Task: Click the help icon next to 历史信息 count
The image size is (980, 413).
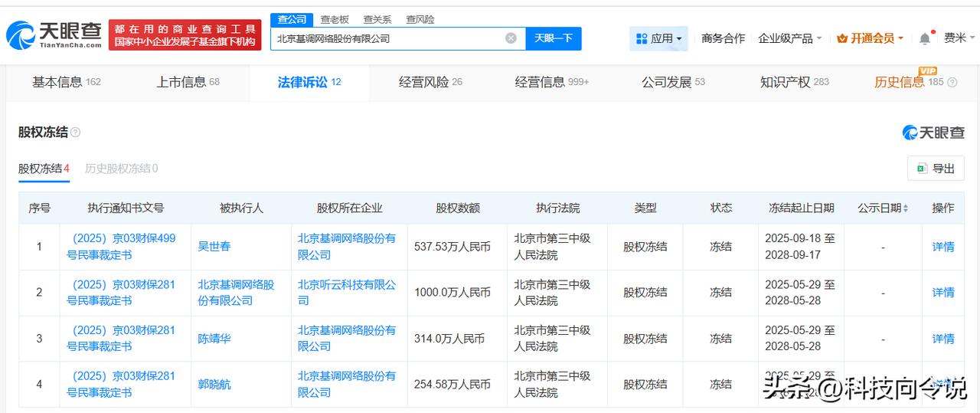Action: [x=952, y=82]
